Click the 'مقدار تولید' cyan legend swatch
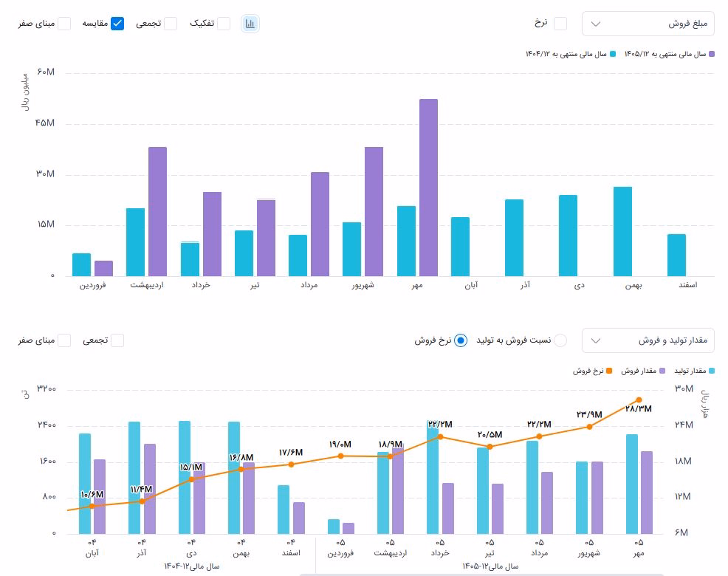The width and height of the screenshot is (728, 576). [712, 371]
